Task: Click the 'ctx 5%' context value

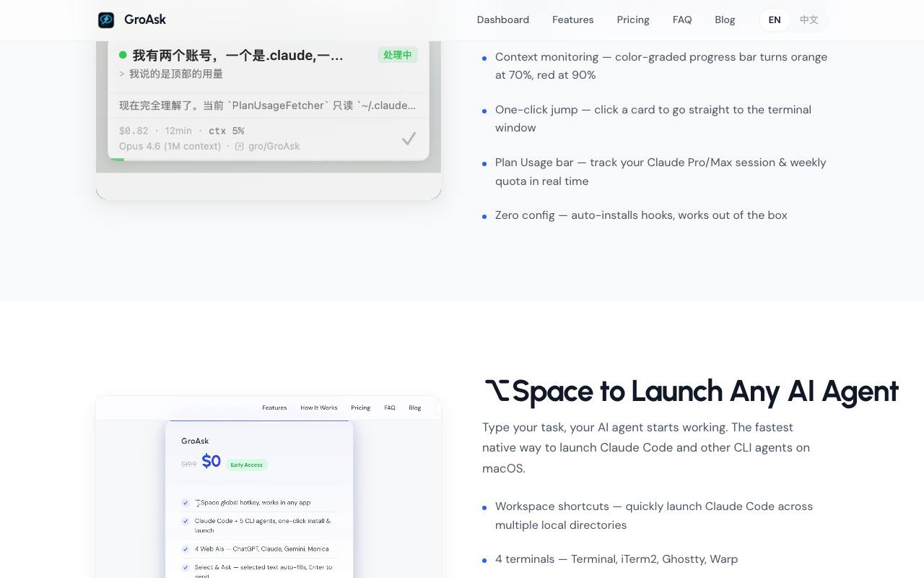Action: point(227,131)
